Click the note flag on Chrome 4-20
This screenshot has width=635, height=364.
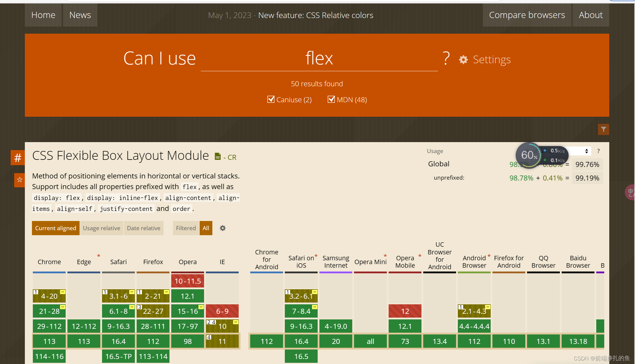coord(63,292)
